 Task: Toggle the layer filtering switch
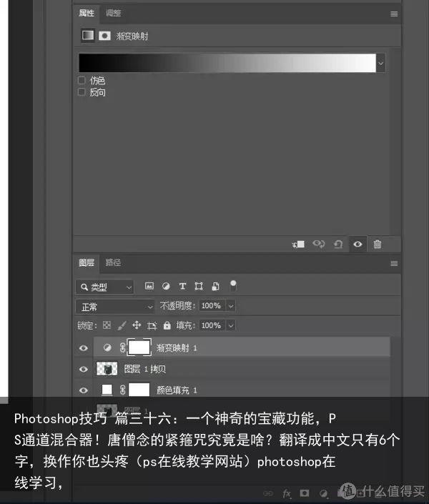[233, 285]
